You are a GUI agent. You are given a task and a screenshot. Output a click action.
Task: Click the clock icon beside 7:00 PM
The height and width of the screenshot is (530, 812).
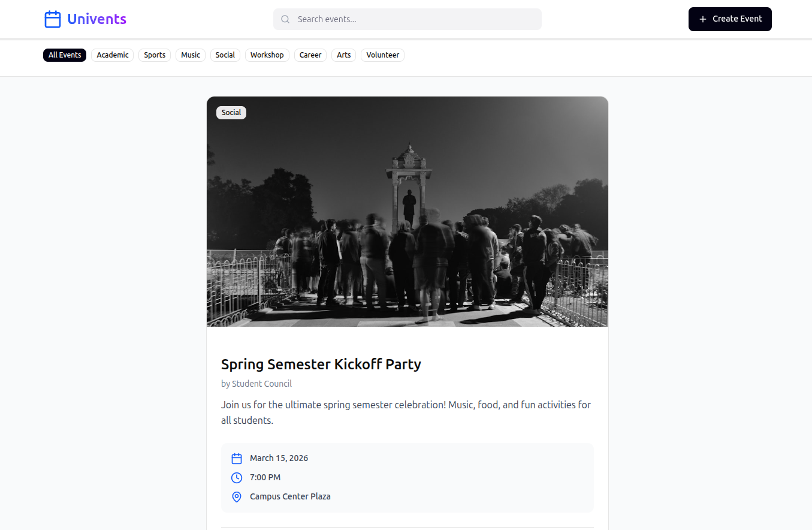(237, 478)
